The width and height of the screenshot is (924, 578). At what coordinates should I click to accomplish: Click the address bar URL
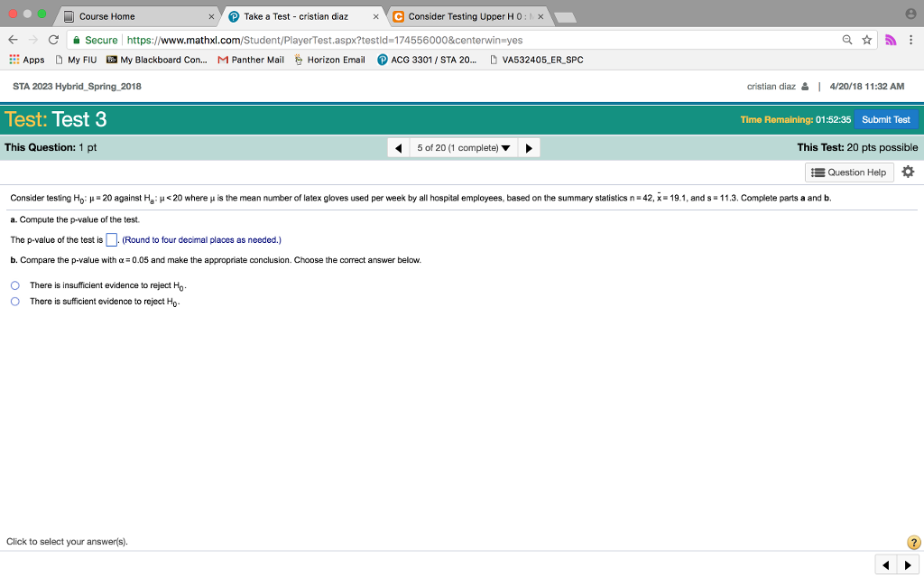pos(325,40)
